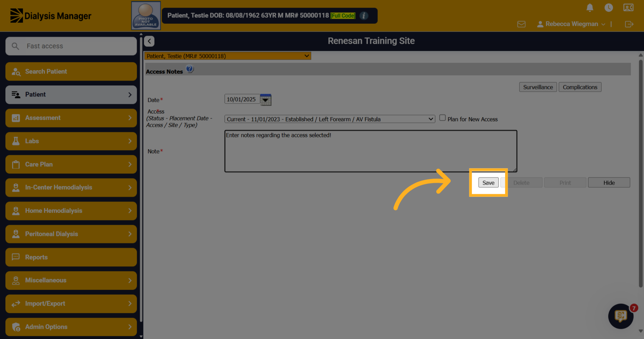Open the mail envelope icon
This screenshot has width=644, height=339.
[x=521, y=24]
